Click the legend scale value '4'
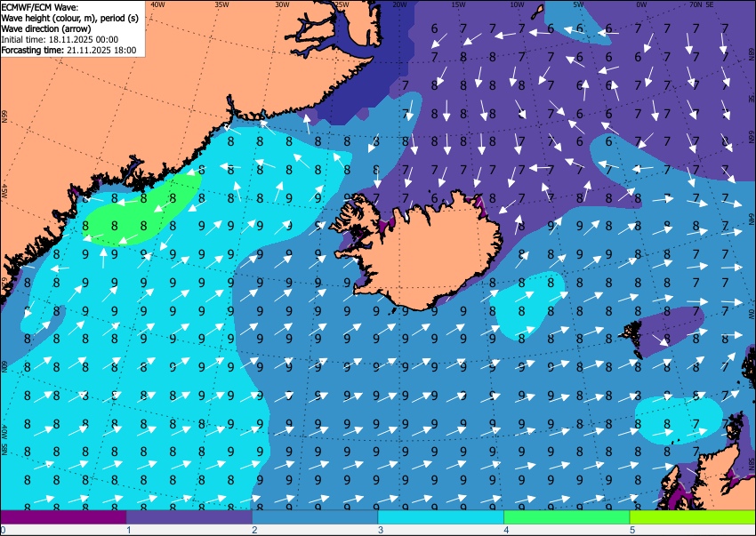The height and width of the screenshot is (536, 756). click(x=506, y=530)
